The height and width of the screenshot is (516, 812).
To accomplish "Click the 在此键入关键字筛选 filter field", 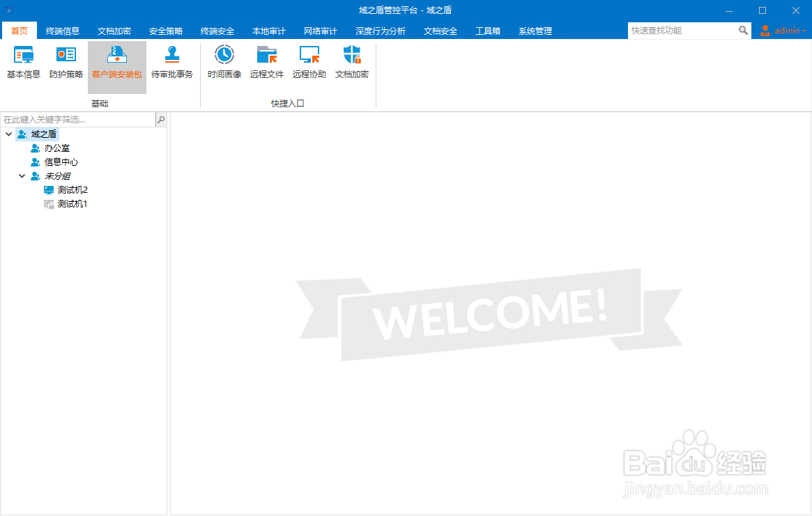I will (x=77, y=120).
